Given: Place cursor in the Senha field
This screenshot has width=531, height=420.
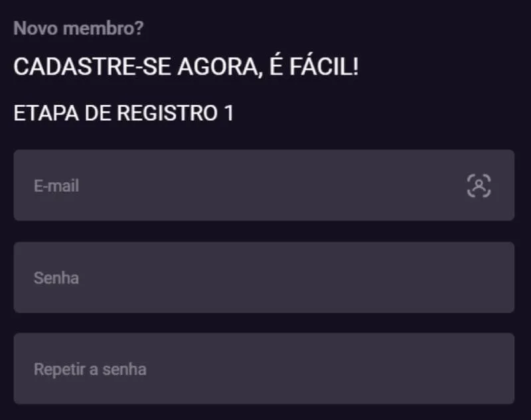Looking at the screenshot, I should (x=232, y=277).
